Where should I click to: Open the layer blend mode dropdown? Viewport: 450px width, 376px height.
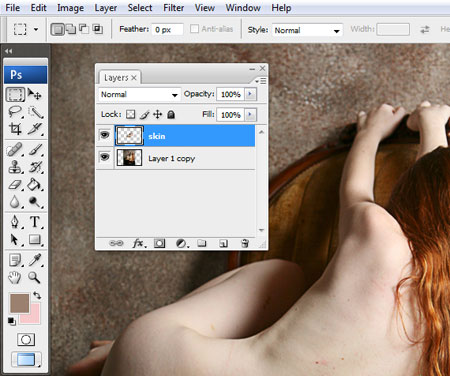[x=139, y=95]
